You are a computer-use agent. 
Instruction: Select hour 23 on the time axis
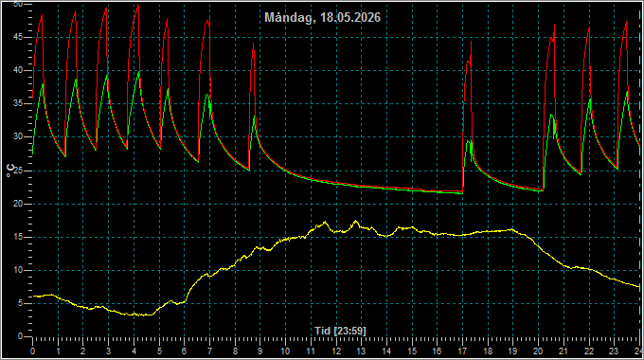click(x=614, y=351)
